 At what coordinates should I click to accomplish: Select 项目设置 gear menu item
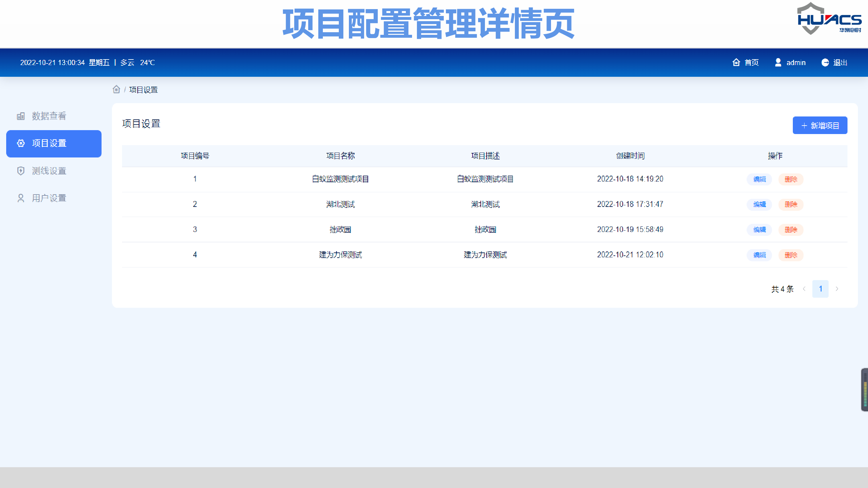pyautogui.click(x=54, y=143)
